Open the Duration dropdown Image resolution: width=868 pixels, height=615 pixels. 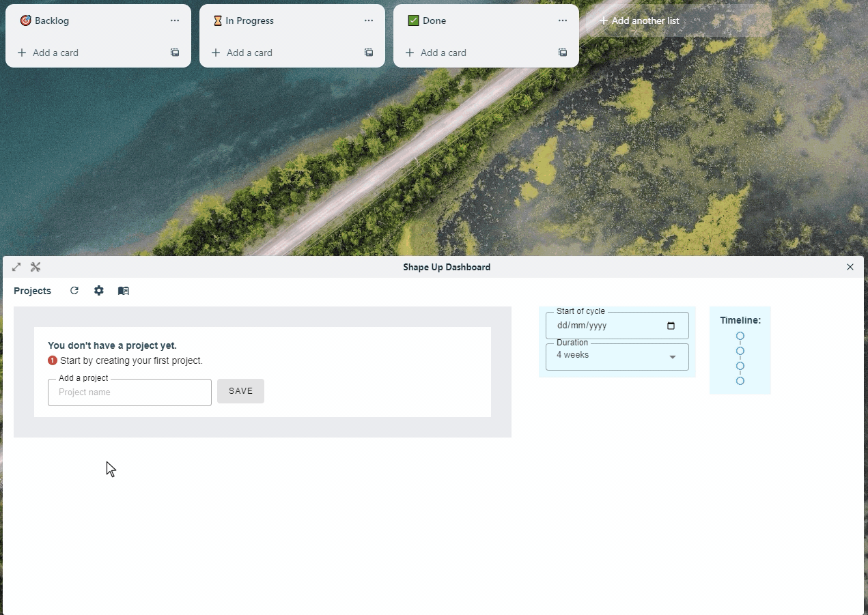(673, 356)
